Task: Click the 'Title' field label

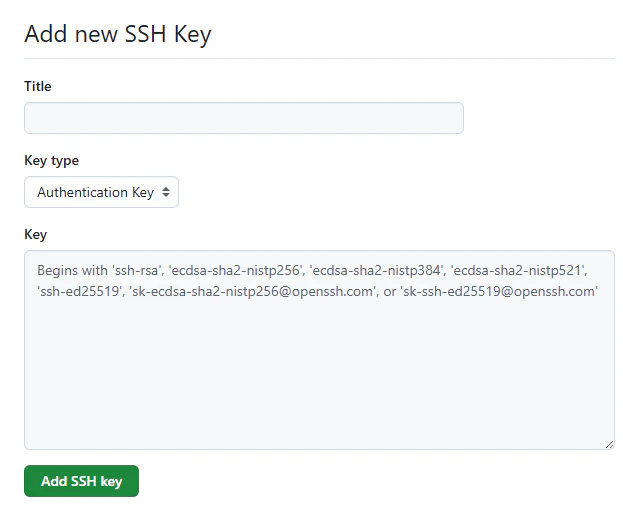Action: pyautogui.click(x=38, y=86)
